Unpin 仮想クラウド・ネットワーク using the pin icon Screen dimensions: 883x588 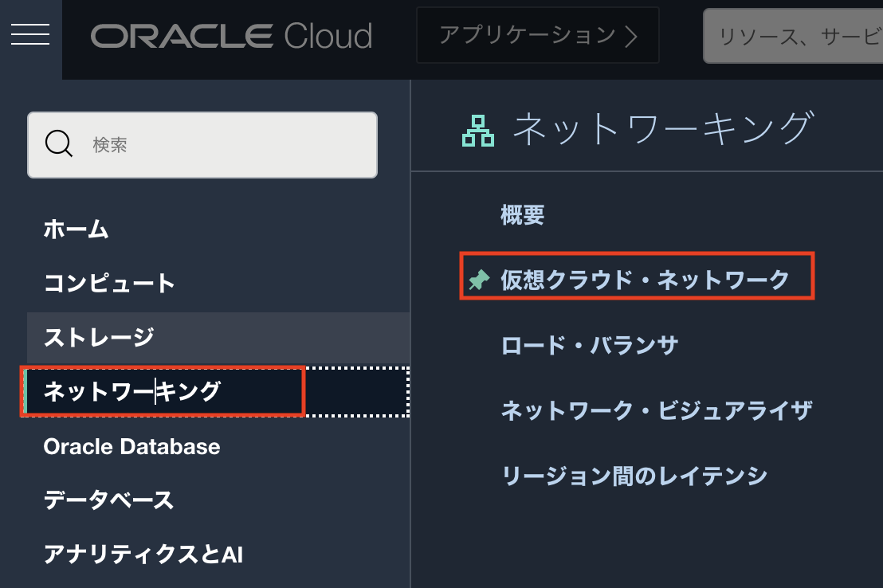478,280
